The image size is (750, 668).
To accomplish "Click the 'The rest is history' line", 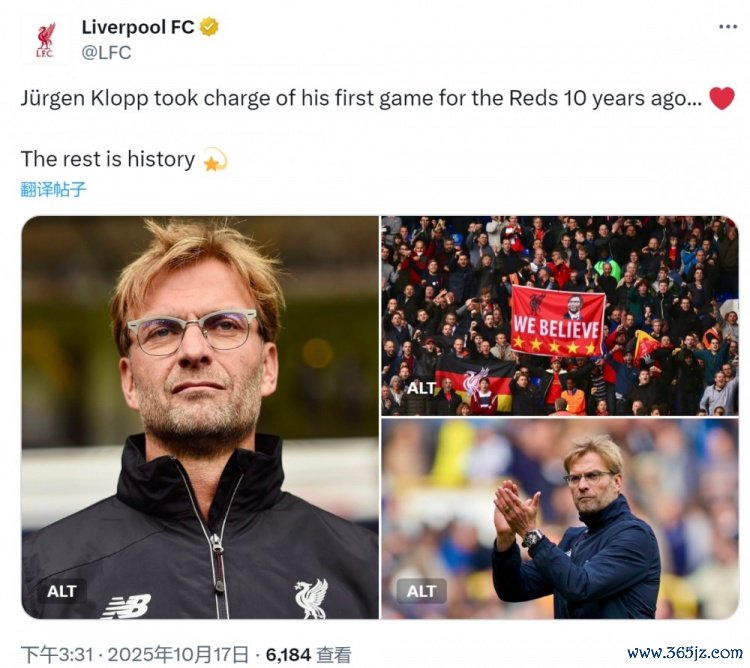I will click(108, 159).
